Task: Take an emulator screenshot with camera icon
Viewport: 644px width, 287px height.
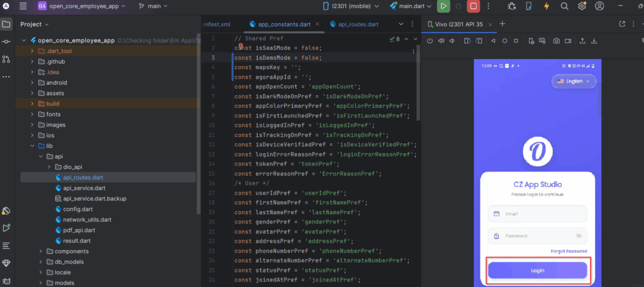Action: click(x=557, y=41)
